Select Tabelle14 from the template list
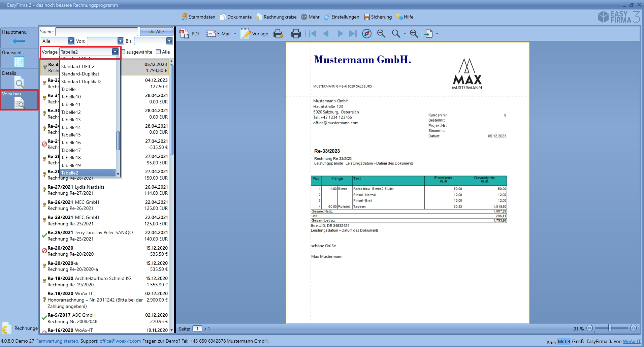 click(71, 127)
